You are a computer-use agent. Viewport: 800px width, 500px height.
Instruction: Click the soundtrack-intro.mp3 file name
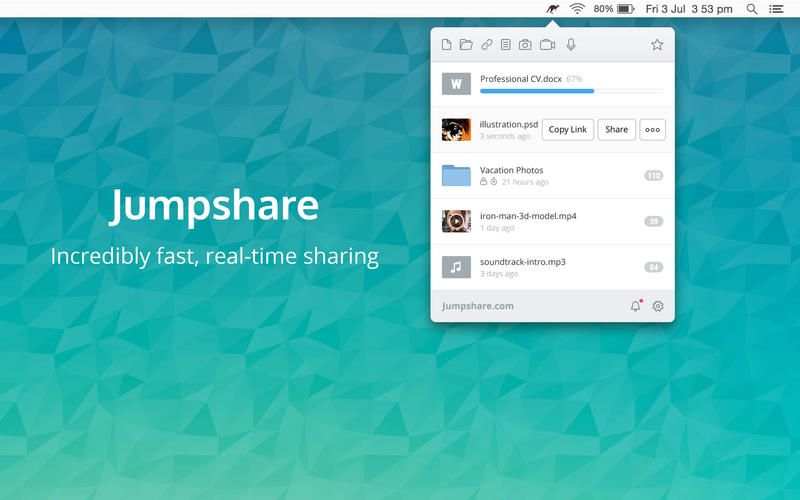(522, 262)
